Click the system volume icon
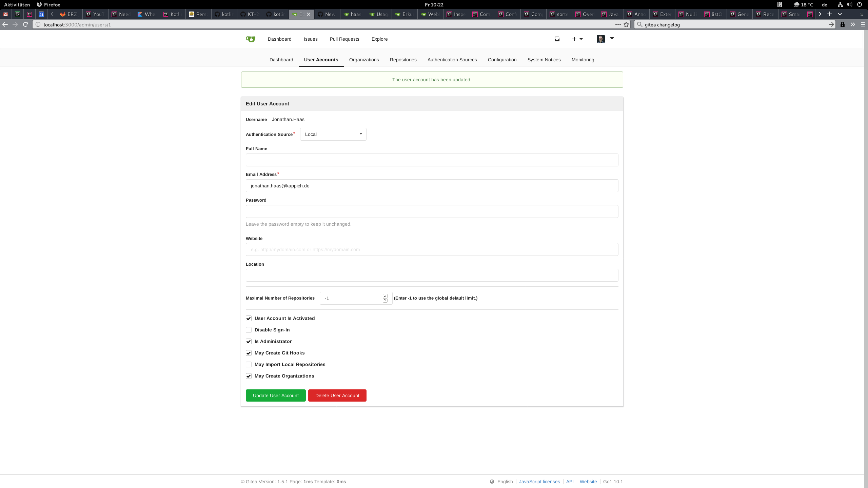Image resolution: width=868 pixels, height=488 pixels. 849,4
